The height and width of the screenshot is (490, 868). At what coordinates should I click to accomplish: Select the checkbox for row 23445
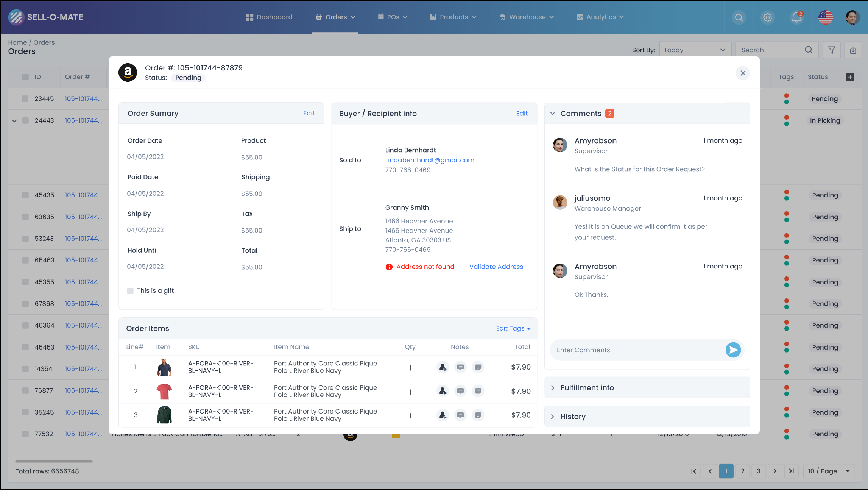[25, 99]
